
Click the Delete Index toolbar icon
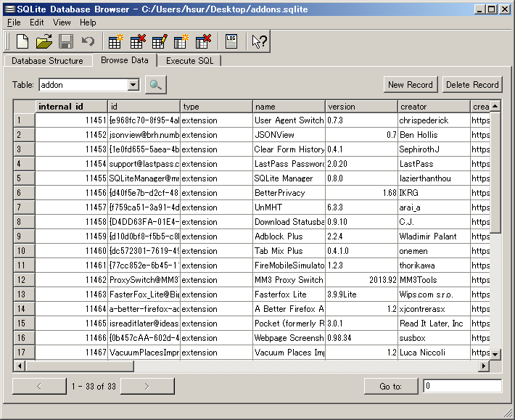[x=203, y=41]
